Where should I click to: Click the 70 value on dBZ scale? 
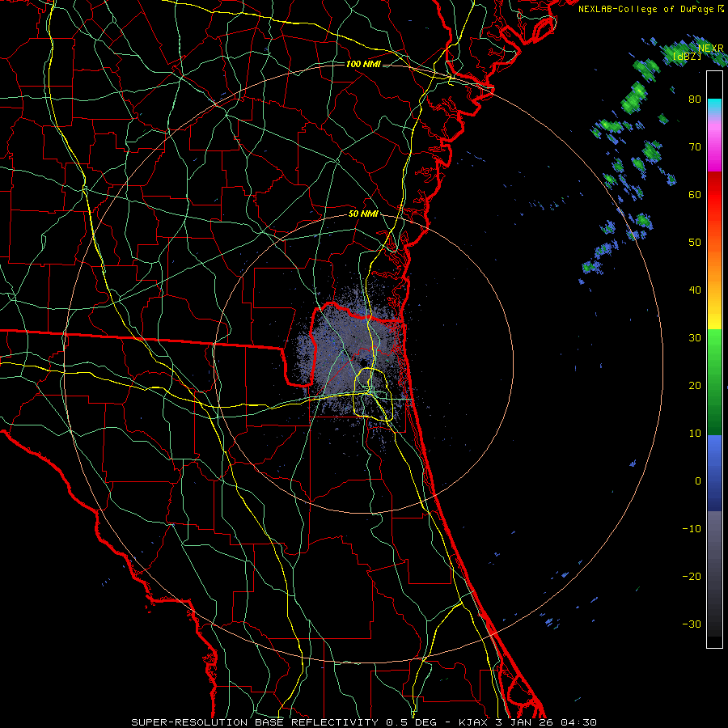click(695, 146)
